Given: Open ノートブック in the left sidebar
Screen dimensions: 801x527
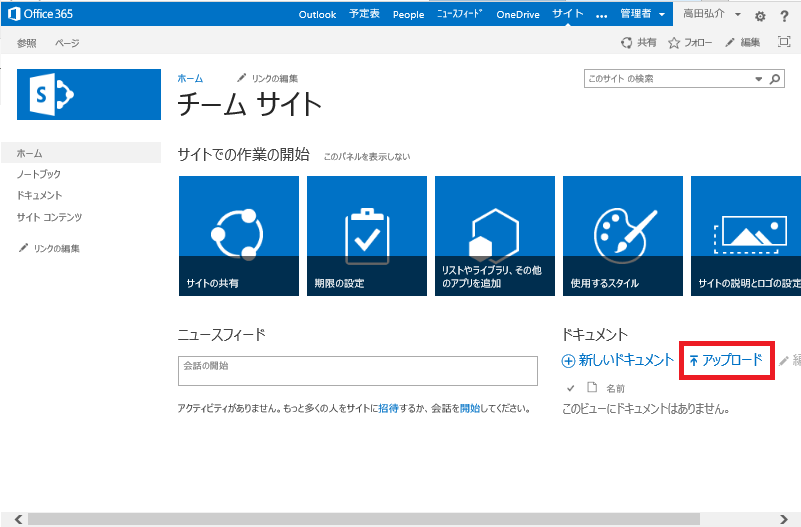Looking at the screenshot, I should (39, 174).
